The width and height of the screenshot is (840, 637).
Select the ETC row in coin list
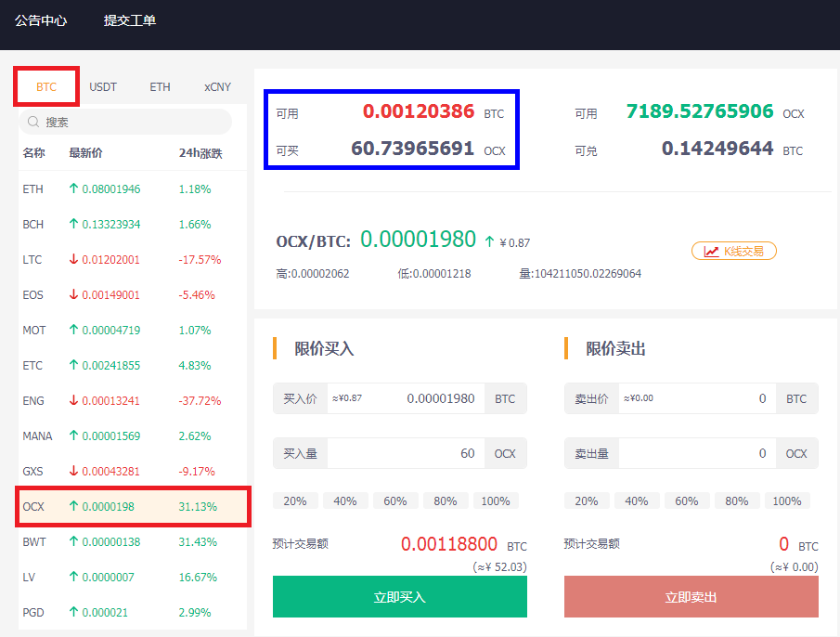coord(133,365)
